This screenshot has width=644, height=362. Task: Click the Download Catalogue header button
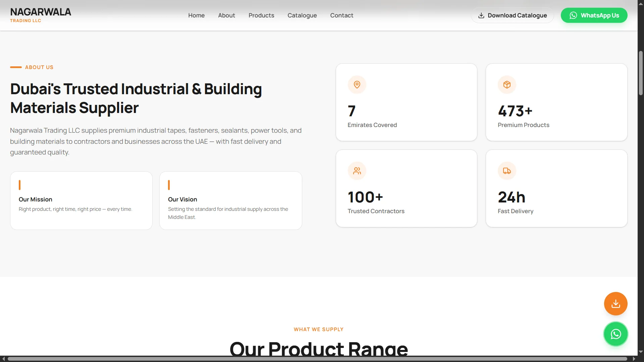[x=512, y=15]
